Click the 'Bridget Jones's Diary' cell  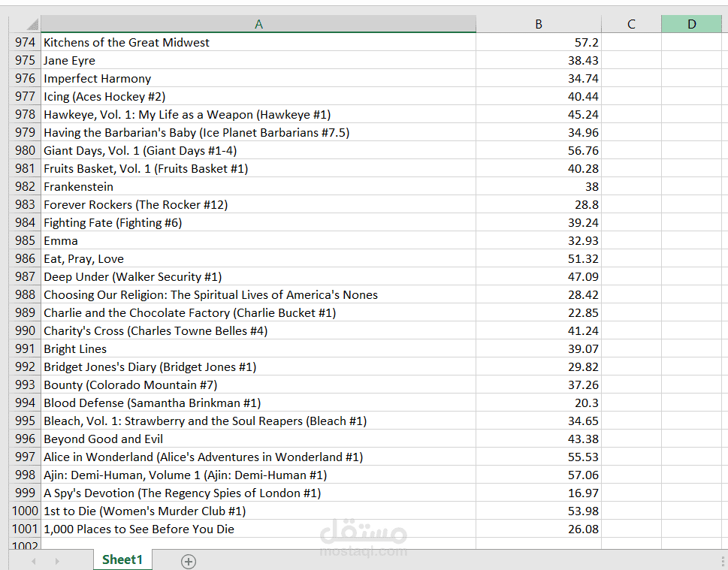[258, 366]
